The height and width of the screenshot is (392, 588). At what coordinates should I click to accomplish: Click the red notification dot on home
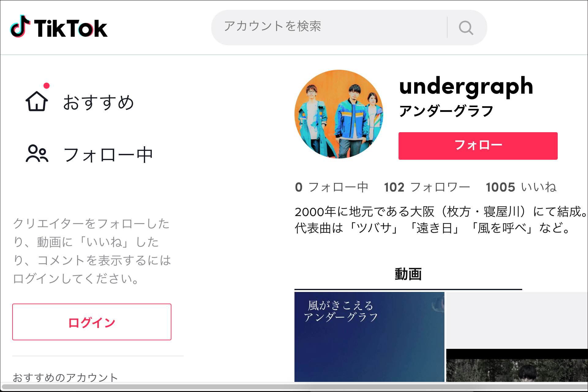coord(47,86)
